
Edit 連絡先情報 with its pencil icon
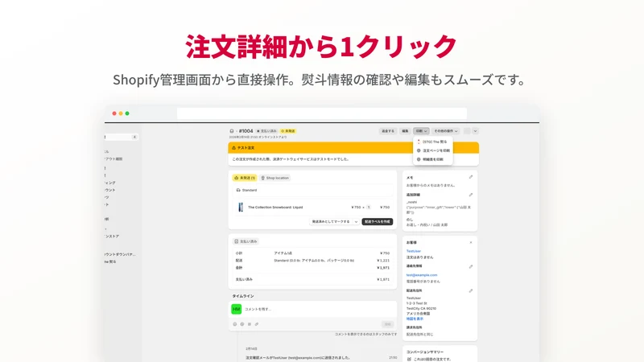tap(471, 267)
